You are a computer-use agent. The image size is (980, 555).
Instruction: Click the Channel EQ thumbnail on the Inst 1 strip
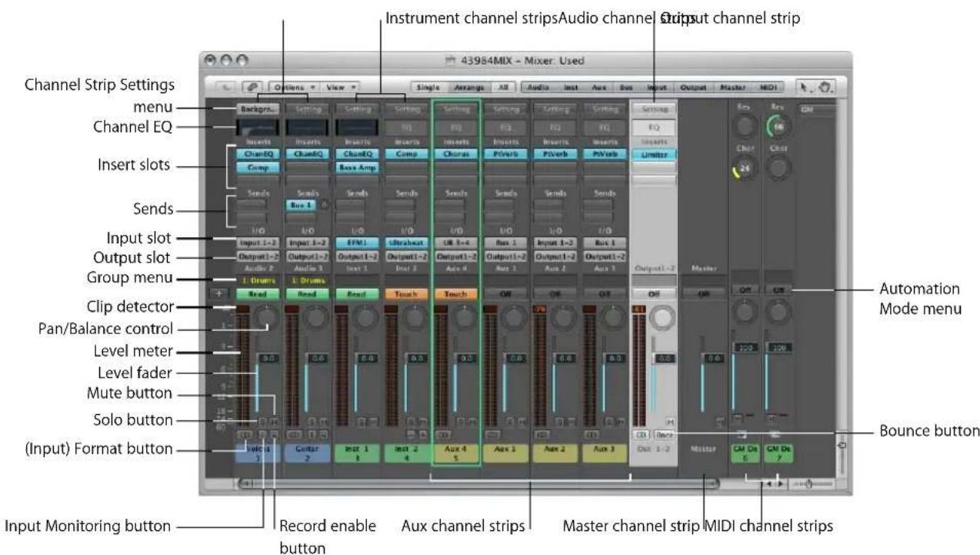[357, 127]
